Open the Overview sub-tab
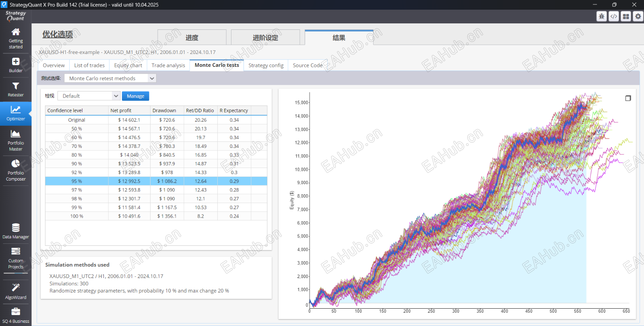Screen dimensions: 644x326 tap(54, 65)
